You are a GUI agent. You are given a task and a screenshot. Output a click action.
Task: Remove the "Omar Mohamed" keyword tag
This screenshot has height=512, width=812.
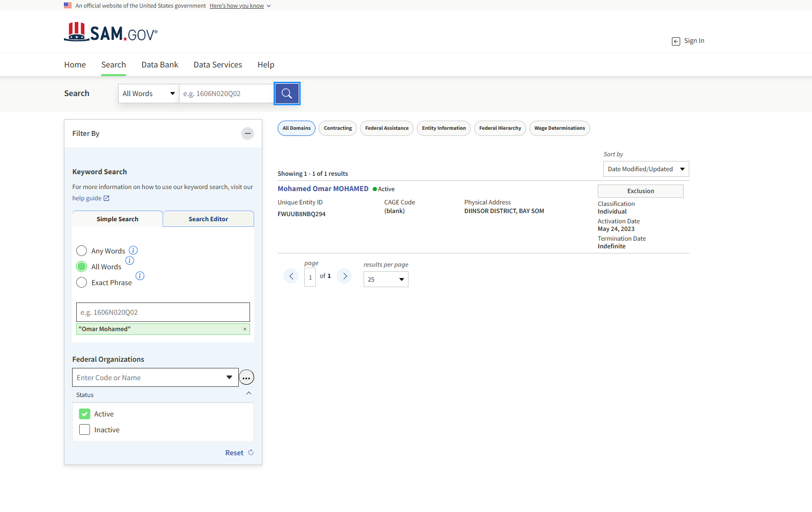[x=245, y=329]
